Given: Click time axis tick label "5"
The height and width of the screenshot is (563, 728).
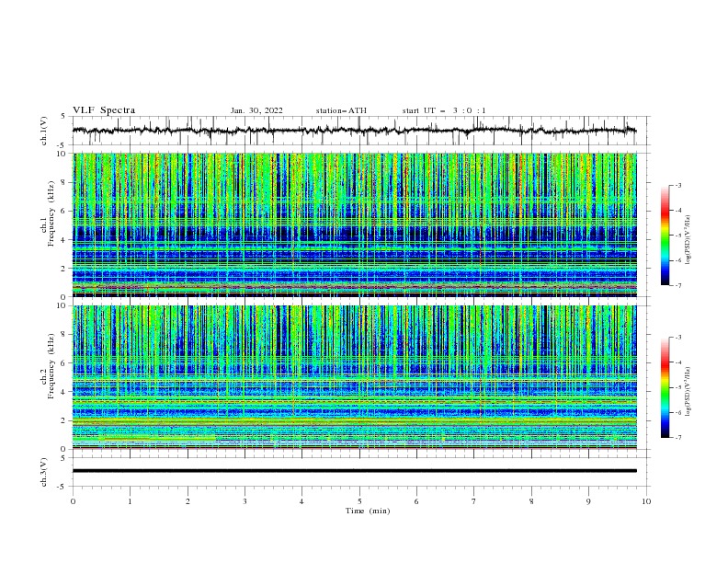Looking at the screenshot, I should (x=359, y=501).
